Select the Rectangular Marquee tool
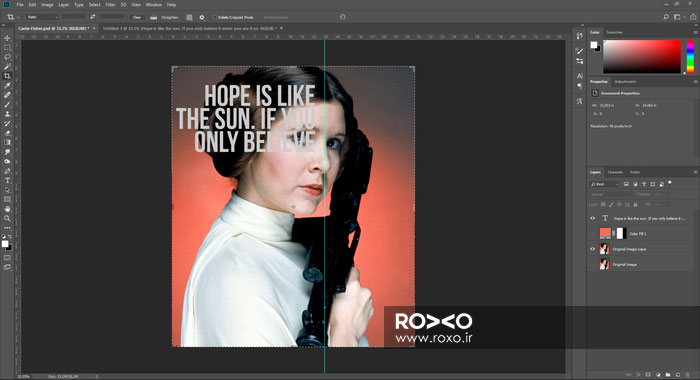Viewport: 700px width, 380px height. click(7, 47)
